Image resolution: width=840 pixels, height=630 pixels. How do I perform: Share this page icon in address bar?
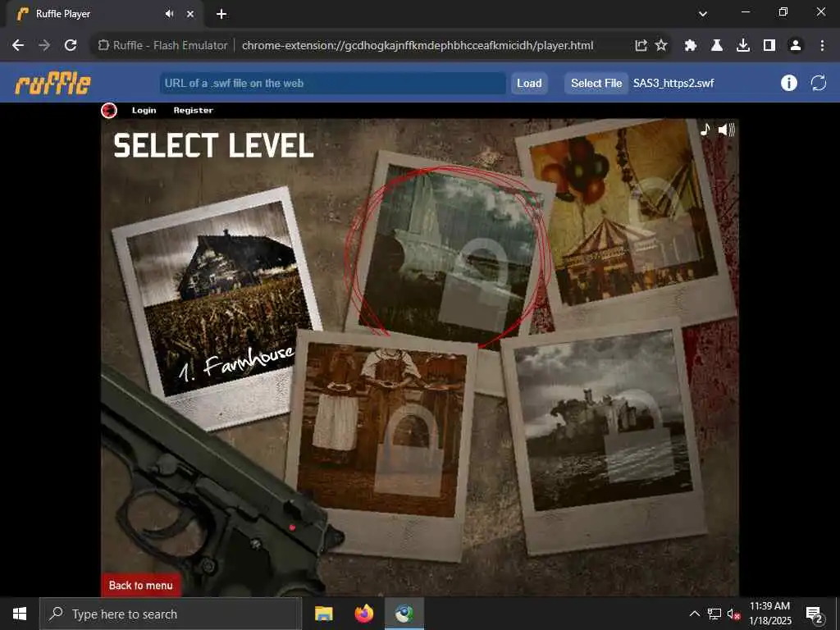[x=641, y=46]
